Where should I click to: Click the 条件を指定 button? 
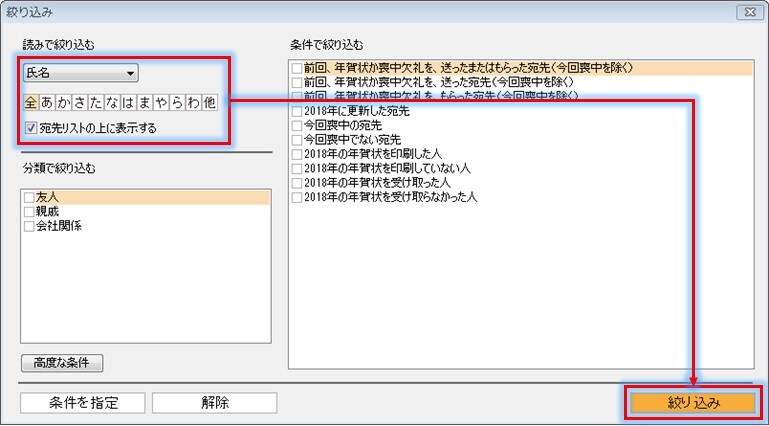(83, 403)
